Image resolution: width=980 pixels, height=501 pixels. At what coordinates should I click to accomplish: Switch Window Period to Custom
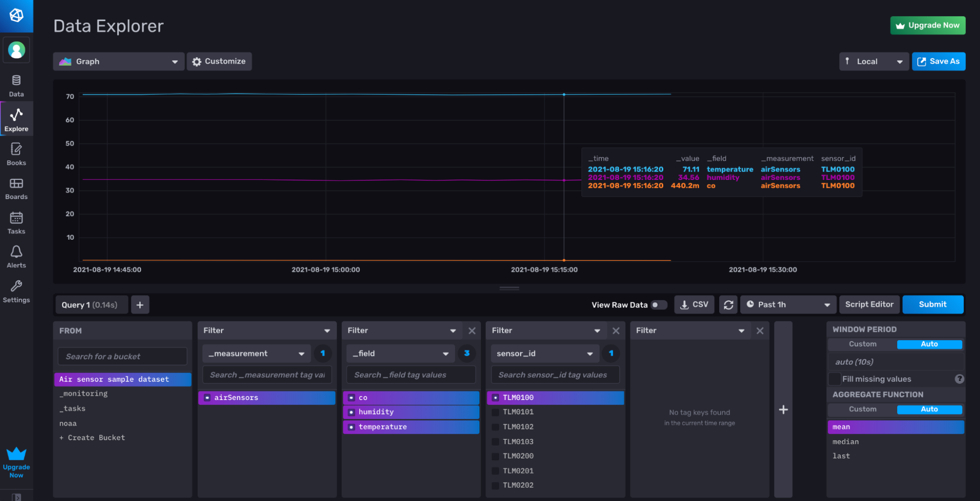pos(862,344)
